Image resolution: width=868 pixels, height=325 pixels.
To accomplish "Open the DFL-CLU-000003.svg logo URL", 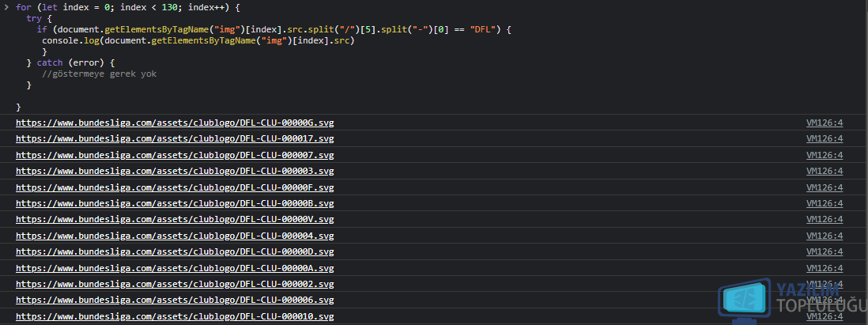I will click(x=175, y=171).
